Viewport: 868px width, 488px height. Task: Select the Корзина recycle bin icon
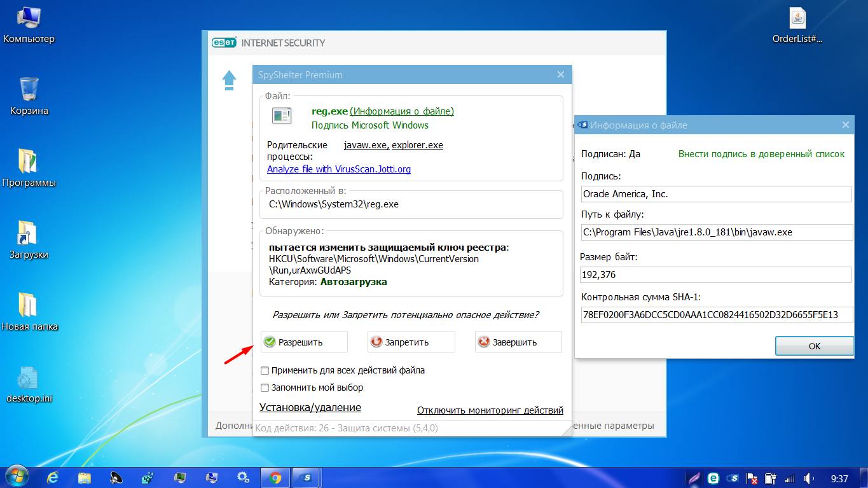29,97
